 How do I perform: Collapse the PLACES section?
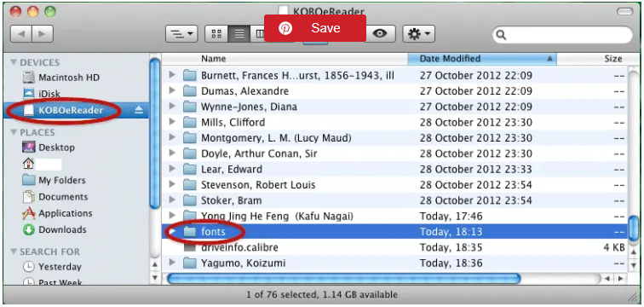point(14,132)
